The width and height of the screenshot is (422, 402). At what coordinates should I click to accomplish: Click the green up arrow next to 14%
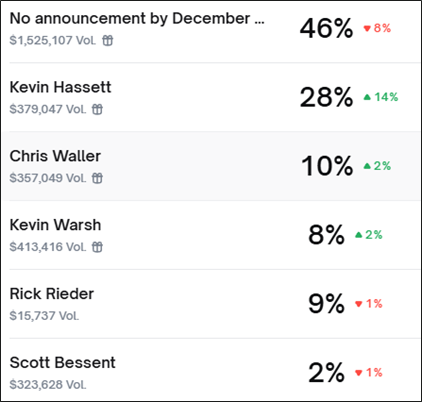click(x=367, y=97)
